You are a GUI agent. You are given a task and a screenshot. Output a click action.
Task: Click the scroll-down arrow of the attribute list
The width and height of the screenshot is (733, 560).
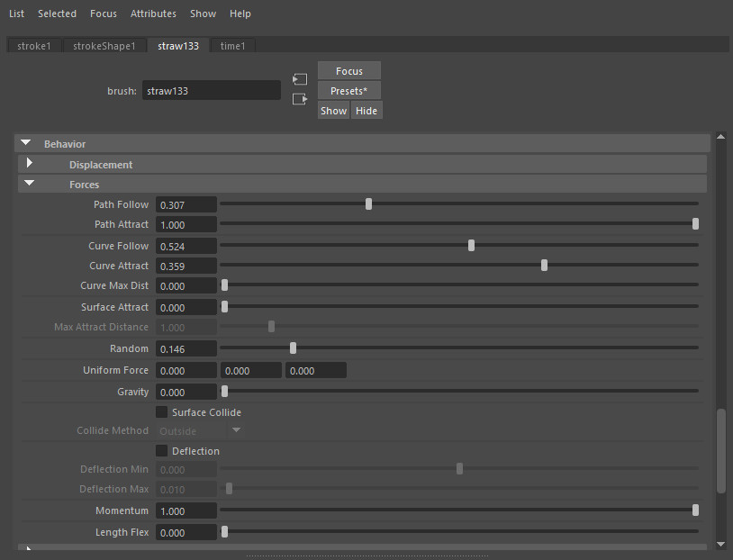720,544
